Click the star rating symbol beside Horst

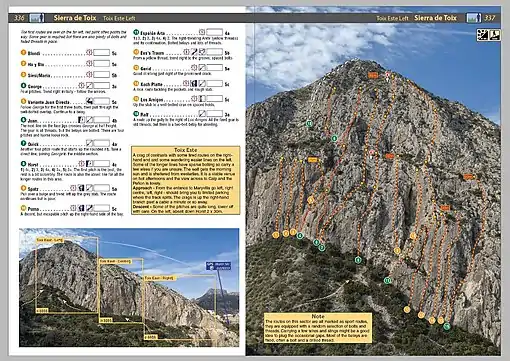click(82, 163)
